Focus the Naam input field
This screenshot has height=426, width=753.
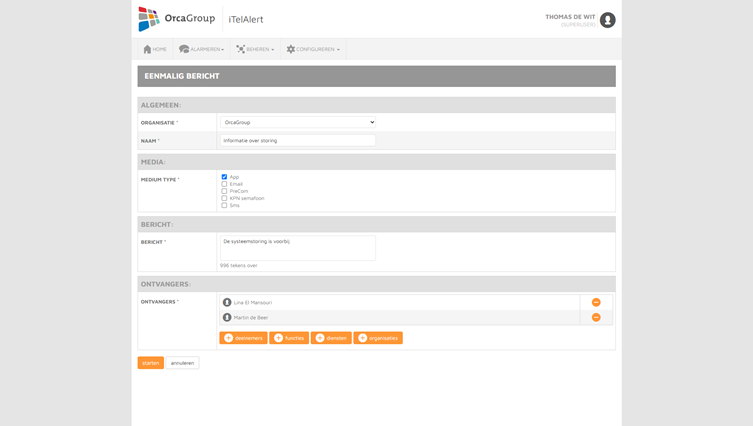pos(298,140)
